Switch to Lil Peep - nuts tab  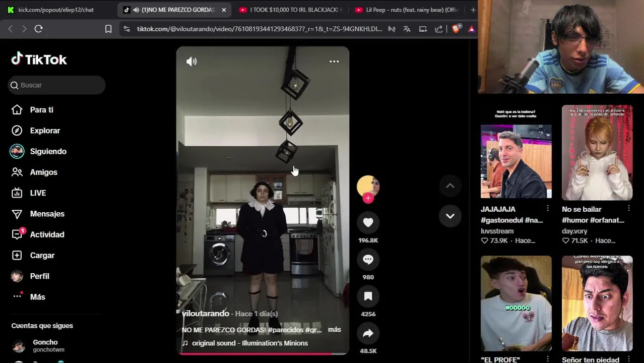[406, 10]
